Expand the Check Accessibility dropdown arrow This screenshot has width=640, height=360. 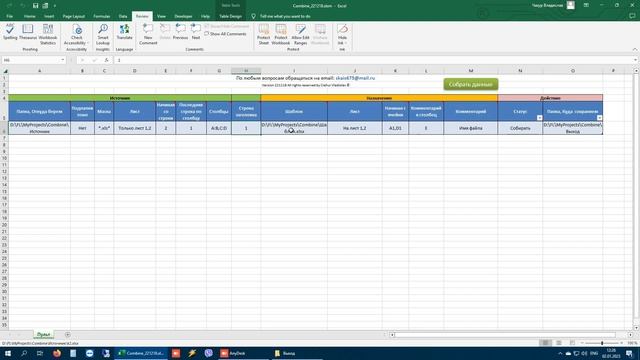[x=87, y=43]
